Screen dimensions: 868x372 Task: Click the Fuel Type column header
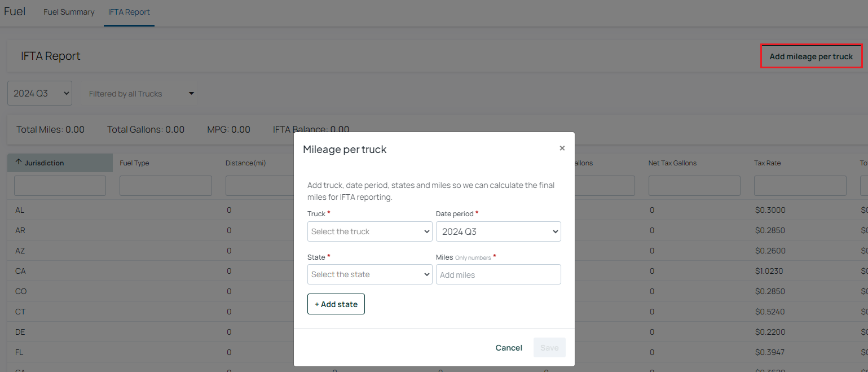click(x=134, y=163)
